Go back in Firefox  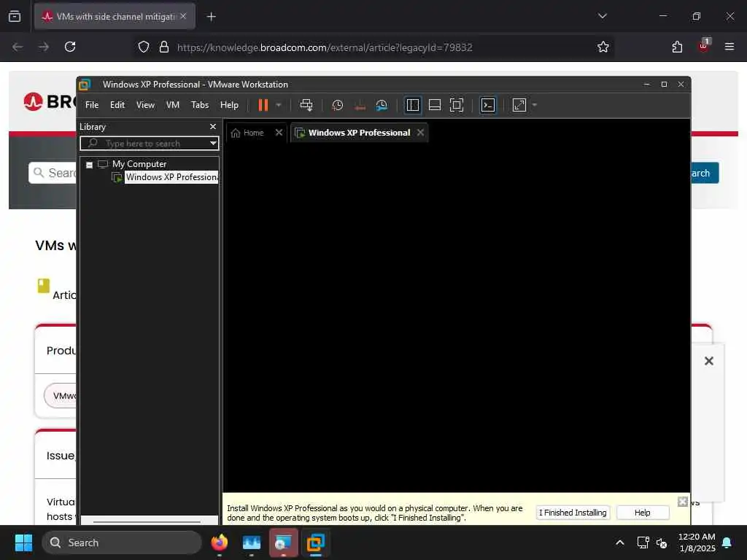pyautogui.click(x=18, y=47)
